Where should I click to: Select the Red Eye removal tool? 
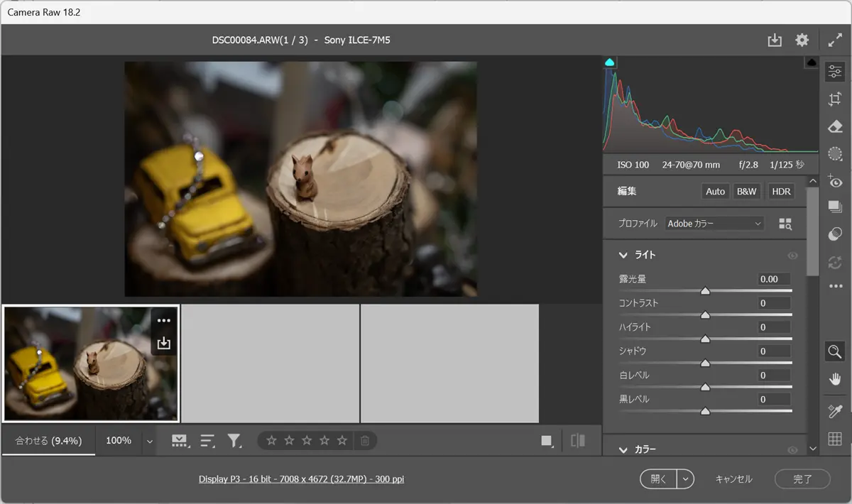[x=835, y=181]
